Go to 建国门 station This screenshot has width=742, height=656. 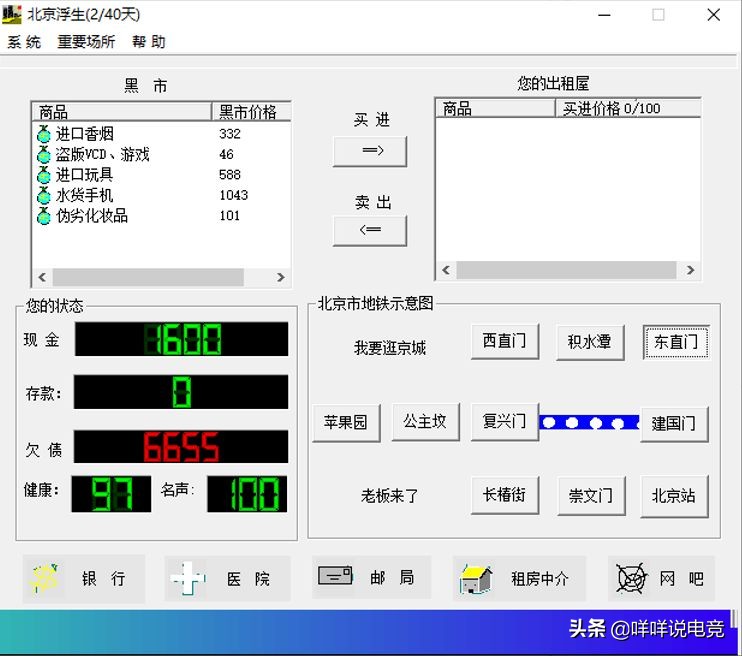pos(674,424)
